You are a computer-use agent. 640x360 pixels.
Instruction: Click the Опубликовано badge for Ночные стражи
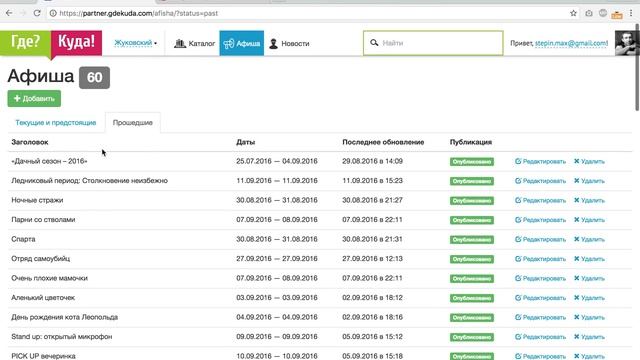pyautogui.click(x=472, y=200)
